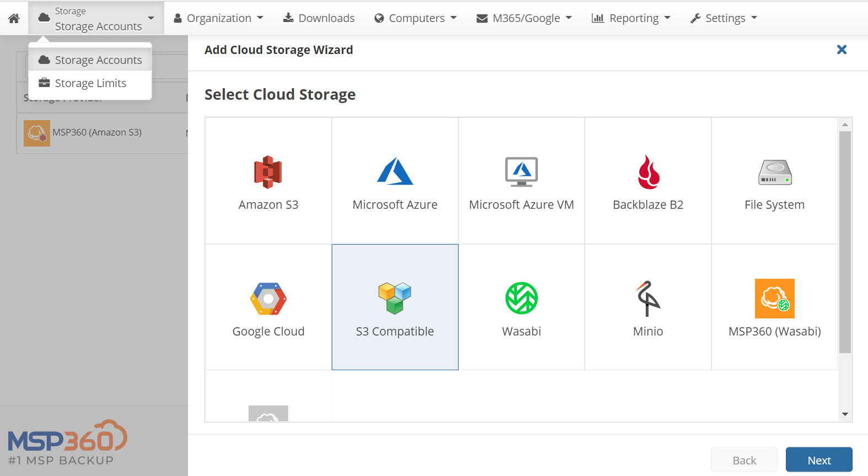
Task: Select the Wasabi green logo
Action: [521, 298]
